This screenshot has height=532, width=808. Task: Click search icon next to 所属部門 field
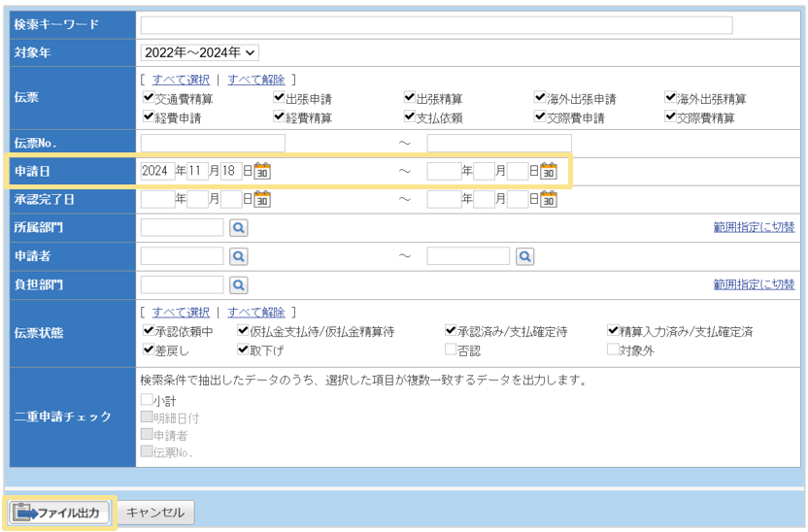tap(238, 228)
